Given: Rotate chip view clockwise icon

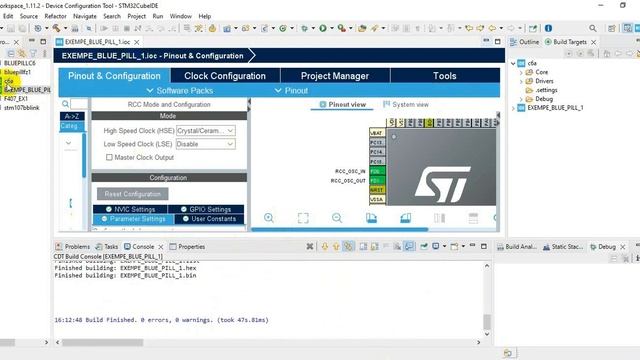Looking at the screenshot, I should [371, 218].
